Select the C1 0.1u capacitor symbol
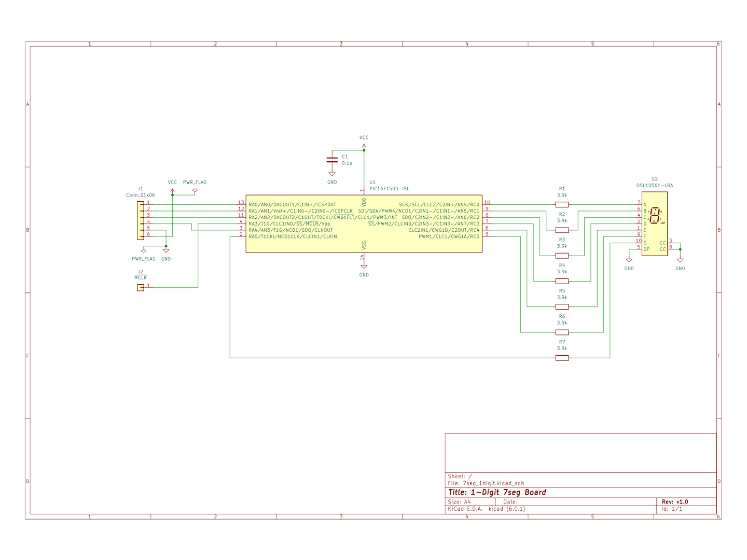Image resolution: width=747 pixels, height=560 pixels. click(332, 160)
